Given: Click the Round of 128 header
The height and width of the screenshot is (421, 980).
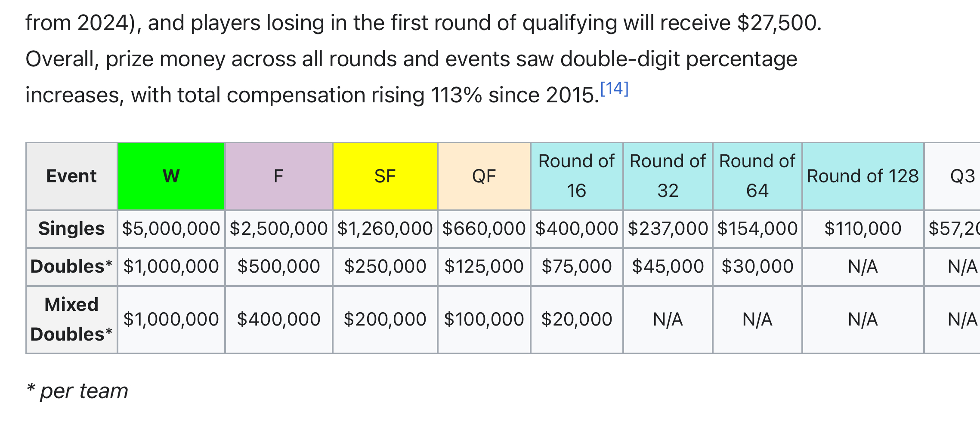Looking at the screenshot, I should point(863,176).
